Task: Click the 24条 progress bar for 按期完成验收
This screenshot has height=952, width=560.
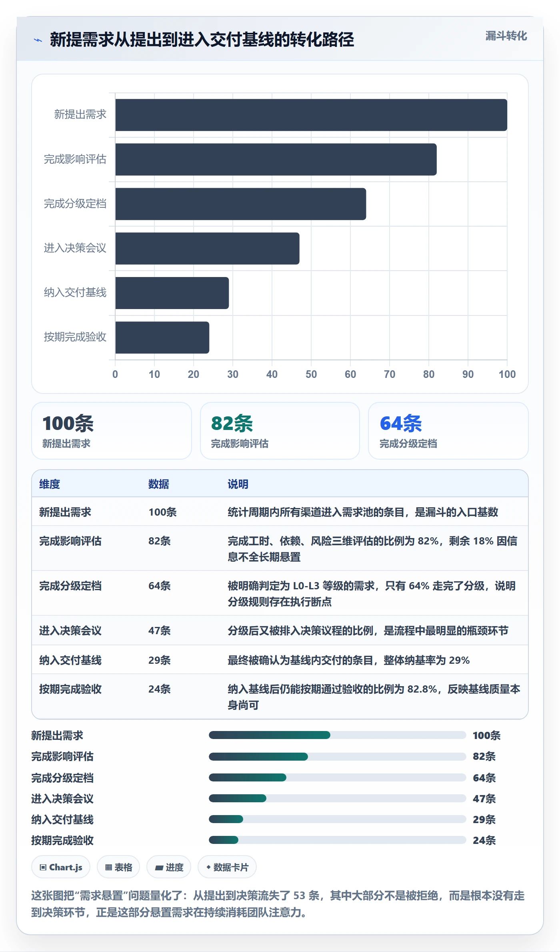Action: point(338,840)
